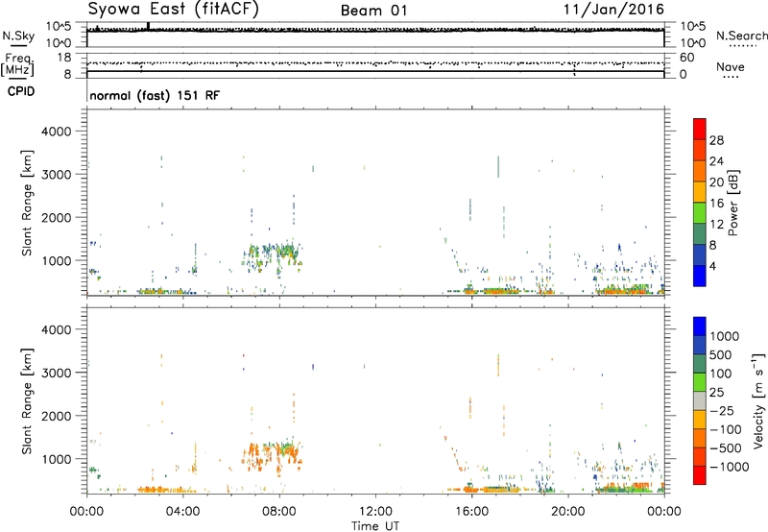Click the "N.Sky" axis label
The width and height of the screenshot is (768, 532).
(18, 36)
